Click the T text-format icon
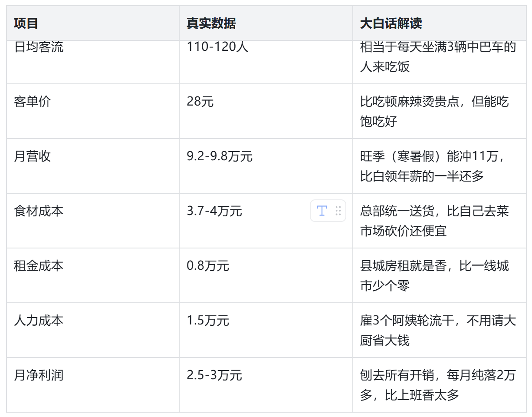This screenshot has height=417, width=532. click(x=322, y=211)
